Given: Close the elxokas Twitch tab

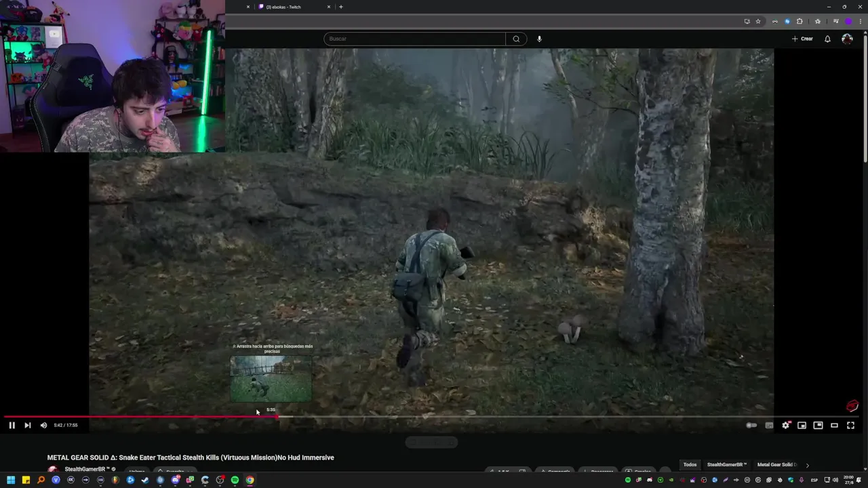Looking at the screenshot, I should (329, 7).
